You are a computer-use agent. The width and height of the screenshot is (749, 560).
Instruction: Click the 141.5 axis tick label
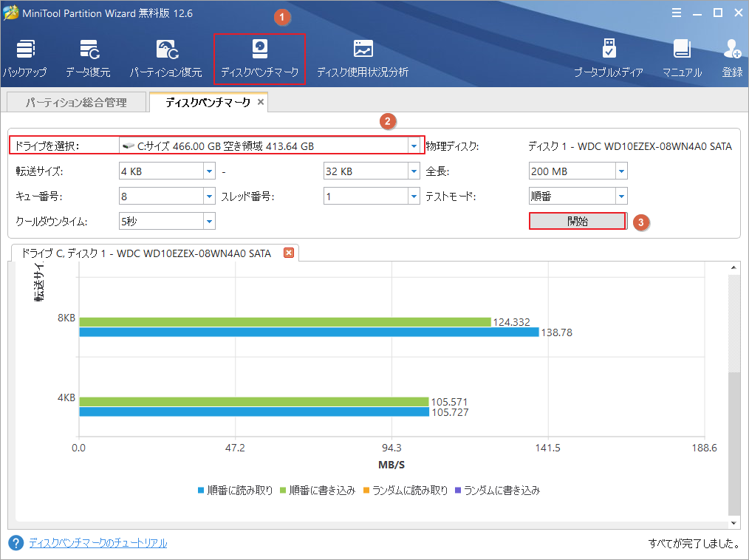coord(548,448)
